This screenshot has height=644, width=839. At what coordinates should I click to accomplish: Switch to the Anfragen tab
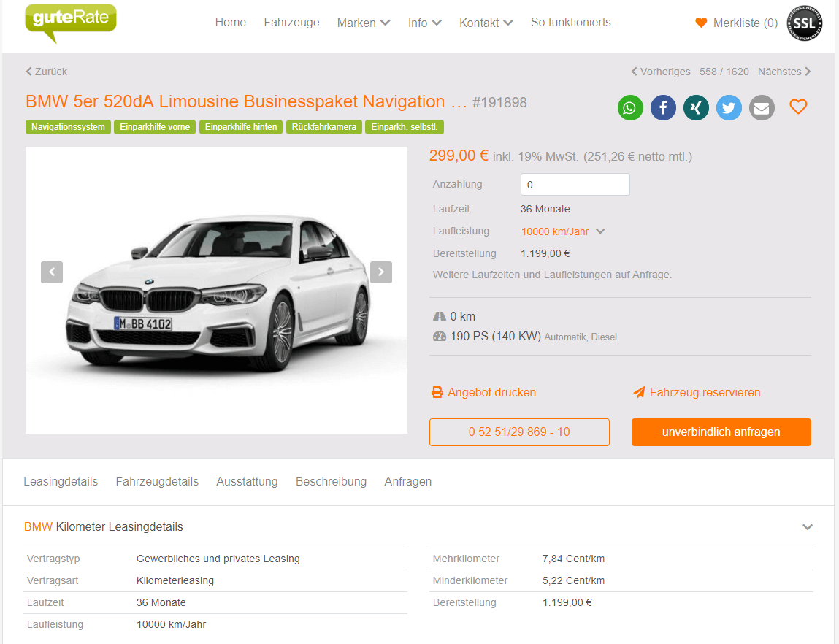(407, 481)
